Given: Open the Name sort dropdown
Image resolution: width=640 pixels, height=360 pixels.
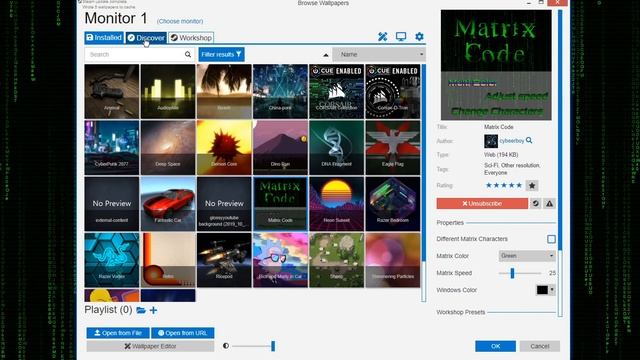Looking at the screenshot, I should [x=379, y=54].
